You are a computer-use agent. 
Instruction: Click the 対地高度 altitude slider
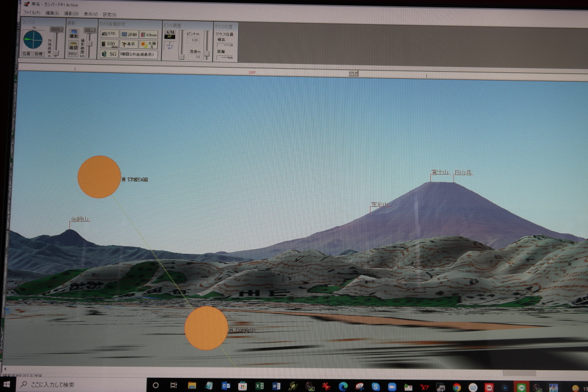click(x=56, y=40)
